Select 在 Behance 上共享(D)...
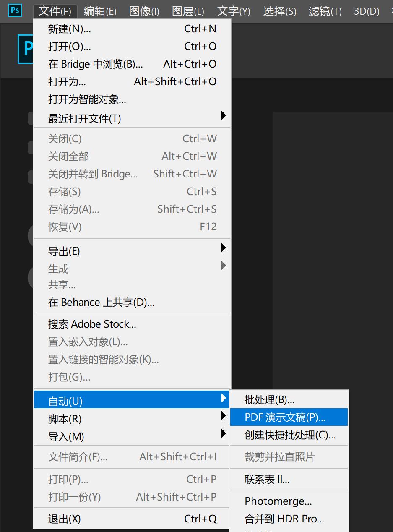This screenshot has height=532, width=393. [x=132, y=303]
